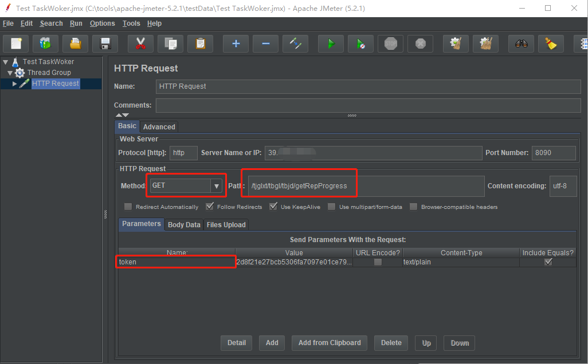Enable Redirect Automatically checkbox

tap(128, 207)
